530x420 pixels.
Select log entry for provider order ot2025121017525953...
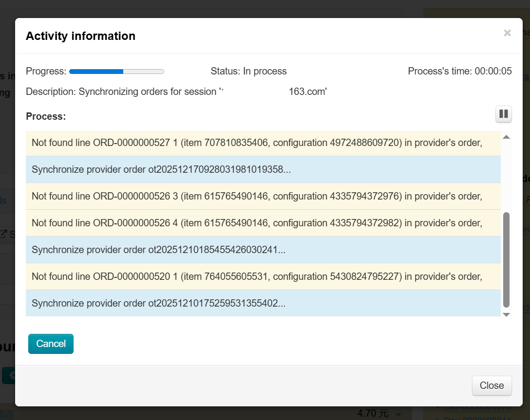point(158,304)
